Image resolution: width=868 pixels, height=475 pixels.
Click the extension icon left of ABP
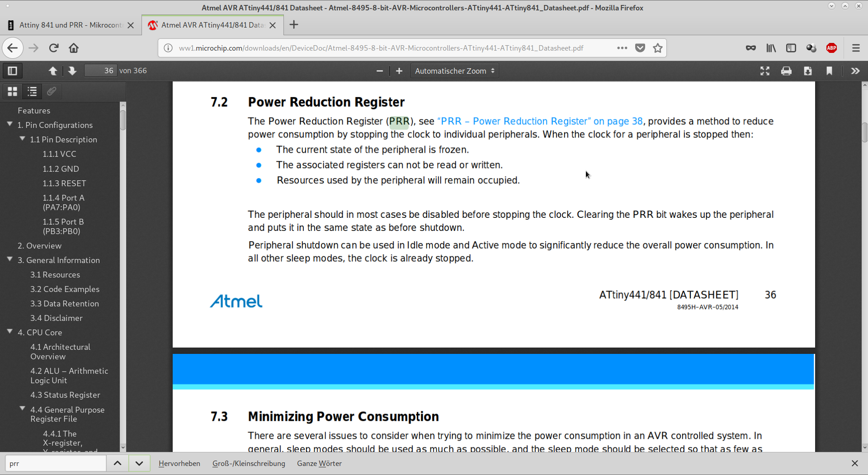(811, 48)
